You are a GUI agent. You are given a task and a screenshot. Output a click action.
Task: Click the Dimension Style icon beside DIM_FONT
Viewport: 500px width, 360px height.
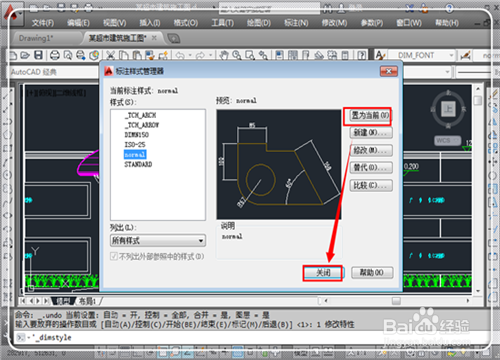[x=465, y=55]
